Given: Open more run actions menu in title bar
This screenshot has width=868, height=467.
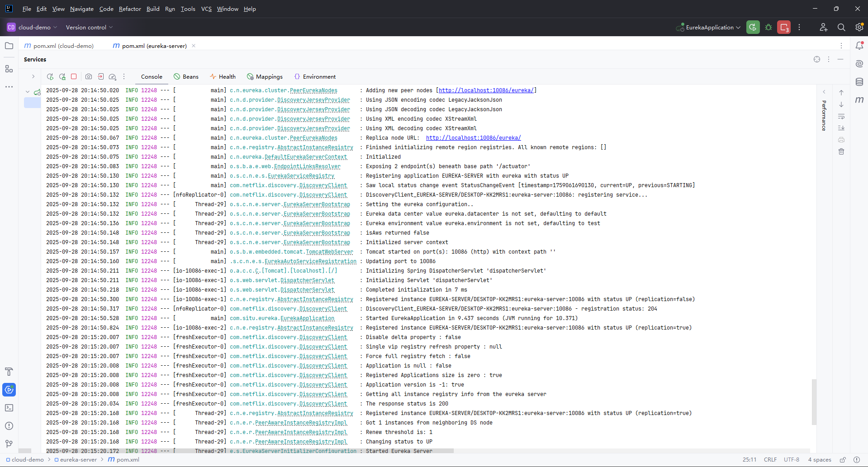Looking at the screenshot, I should 799,27.
